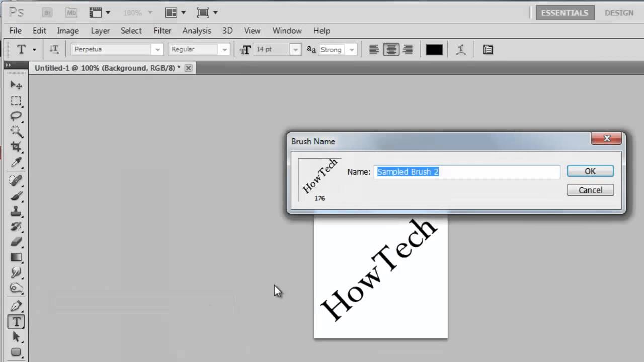Confirm brush name with OK

[x=590, y=171]
